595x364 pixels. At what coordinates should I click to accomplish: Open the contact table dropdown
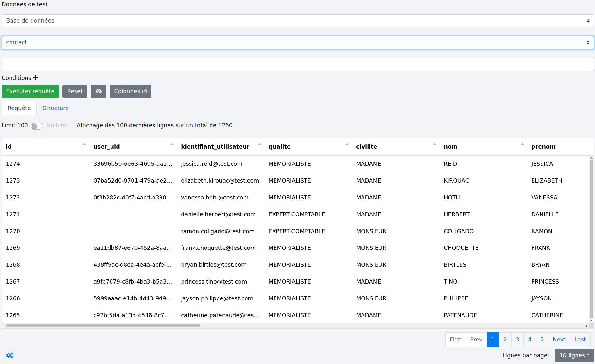click(297, 42)
